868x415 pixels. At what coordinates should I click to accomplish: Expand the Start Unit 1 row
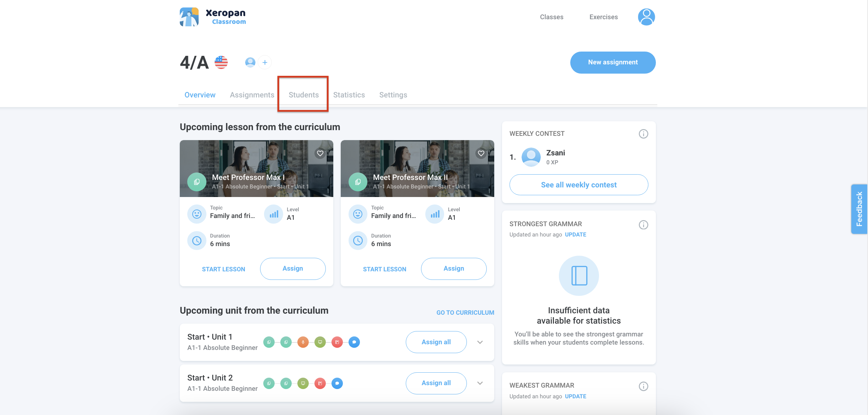[480, 342]
